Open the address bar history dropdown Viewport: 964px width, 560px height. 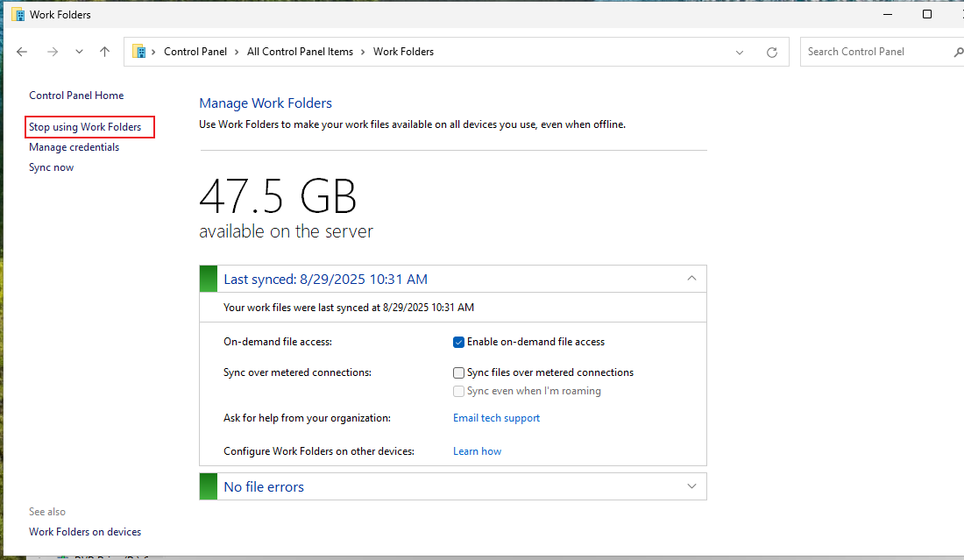tap(740, 53)
